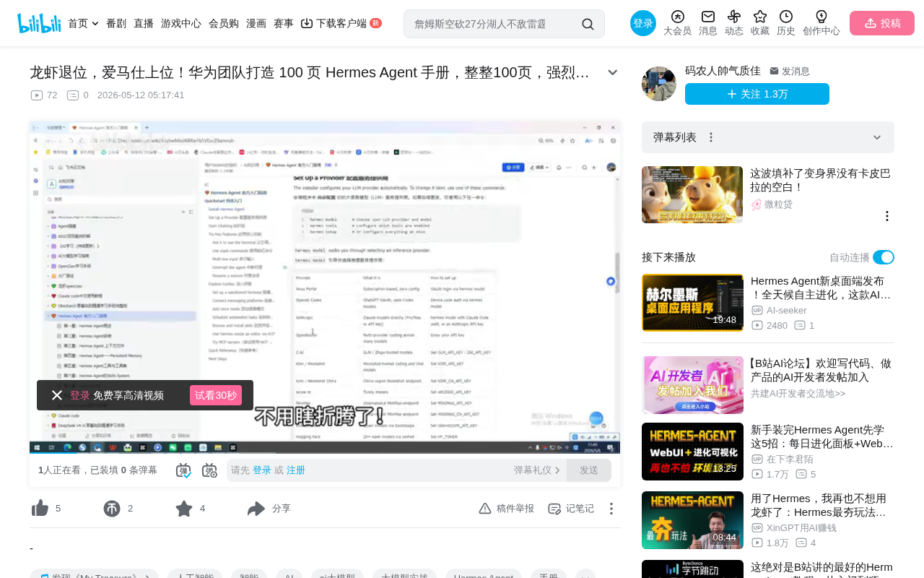Viewport: 924px width, 578px height.
Task: Click 试看30秒 preview button
Action: click(x=216, y=395)
